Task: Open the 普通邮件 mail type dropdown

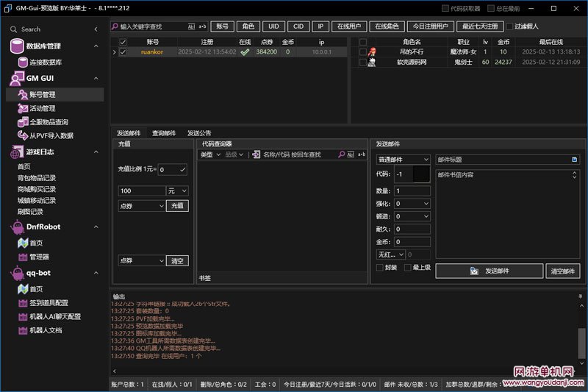Action: click(403, 159)
